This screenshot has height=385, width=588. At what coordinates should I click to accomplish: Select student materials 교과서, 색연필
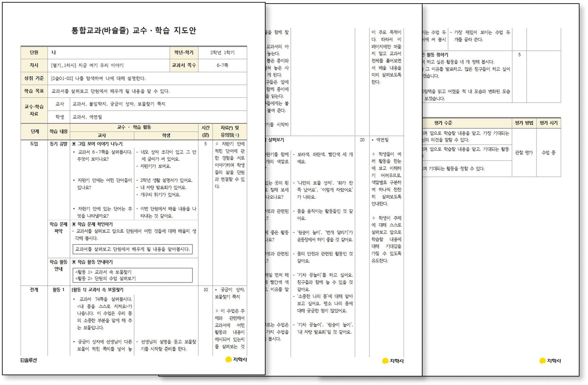click(87, 117)
